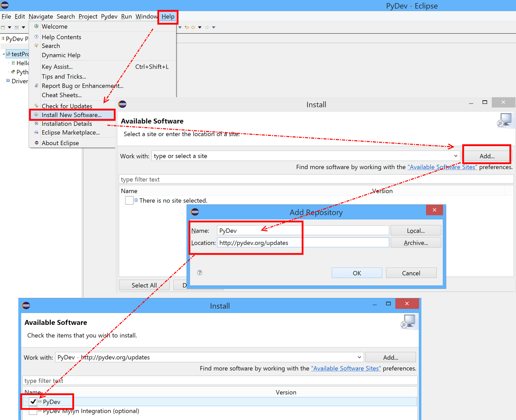Click the Eclipse logo in main title bar
Screen dimensions: 516x420
(5, 5)
